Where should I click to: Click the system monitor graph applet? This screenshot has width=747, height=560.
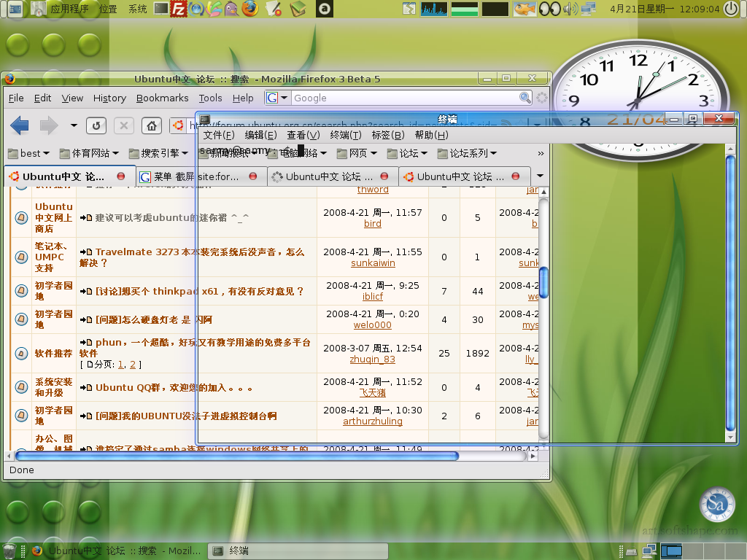point(434,9)
